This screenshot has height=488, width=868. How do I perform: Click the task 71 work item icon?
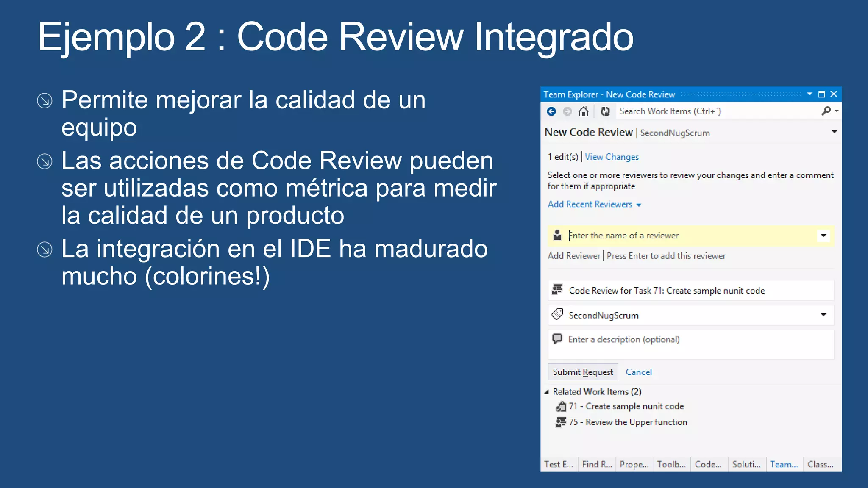click(561, 407)
